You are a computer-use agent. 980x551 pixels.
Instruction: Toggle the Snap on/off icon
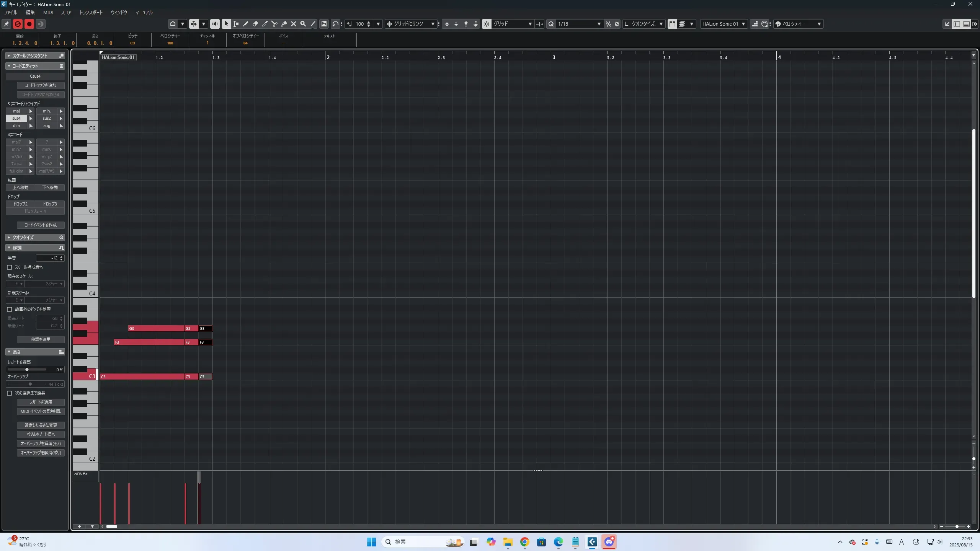tap(487, 24)
